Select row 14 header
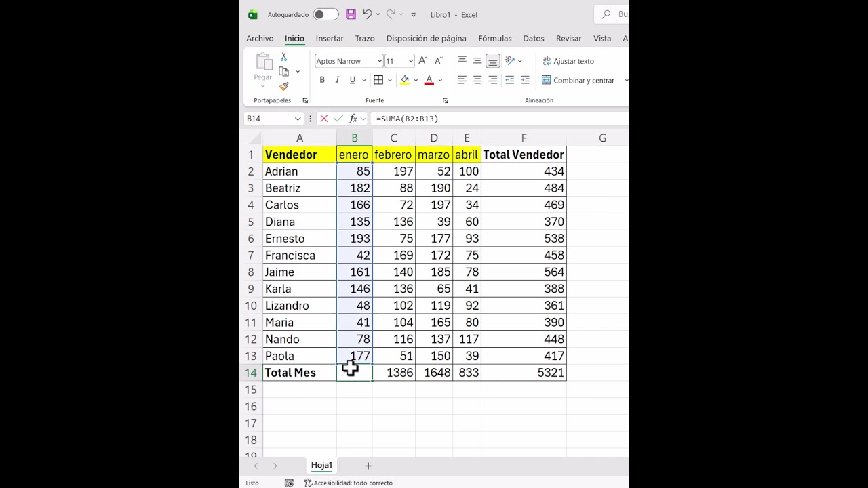 coord(251,373)
